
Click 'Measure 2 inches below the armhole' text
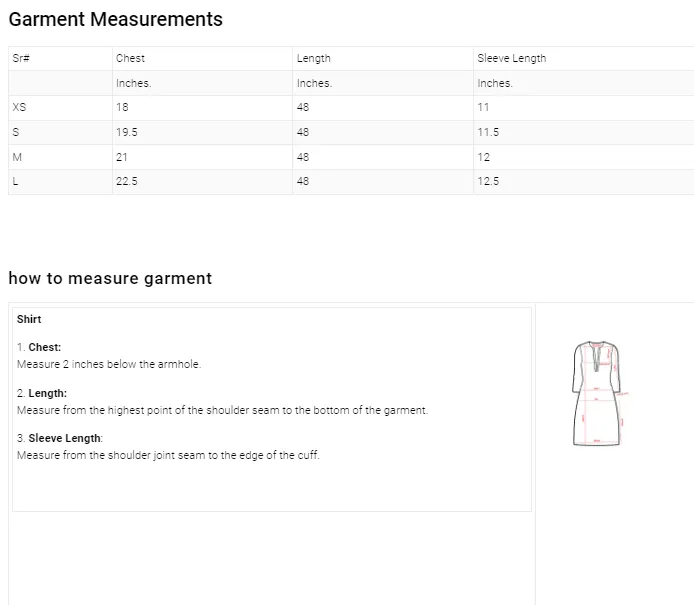click(x=109, y=364)
